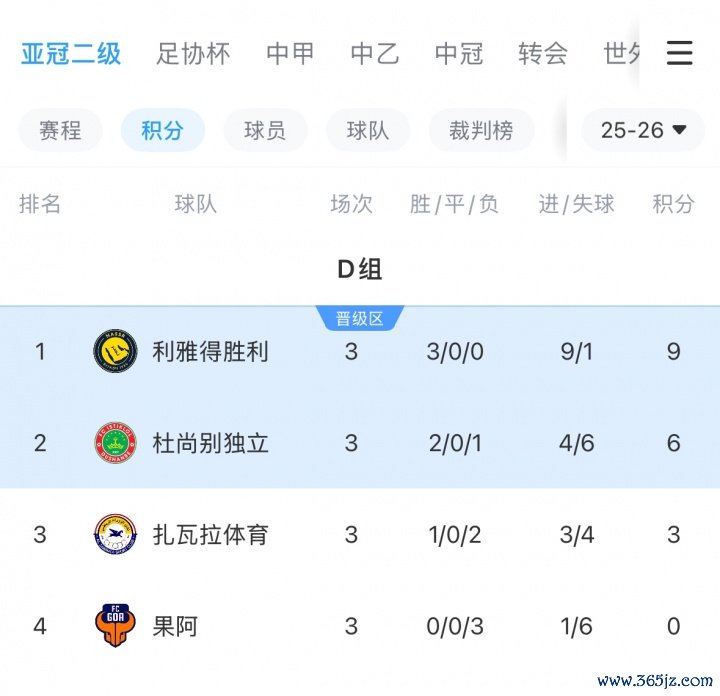Click the 杜尚别独立 team logo
This screenshot has height=696, width=720.
115,442
